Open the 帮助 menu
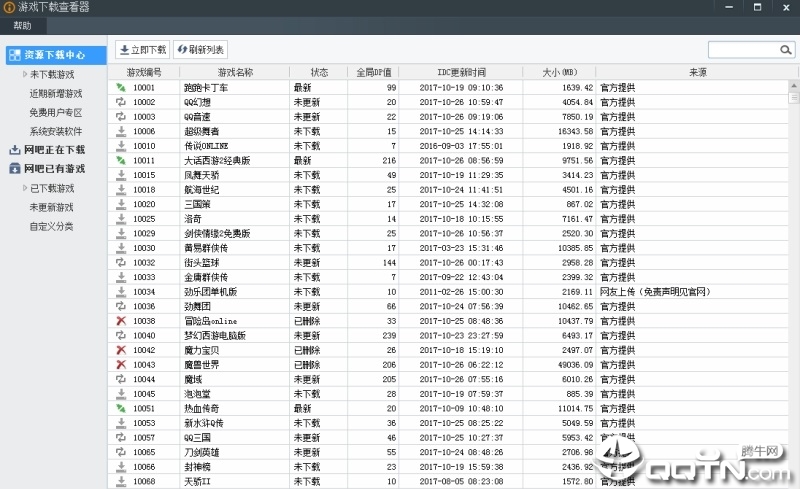The image size is (800, 489). click(22, 26)
